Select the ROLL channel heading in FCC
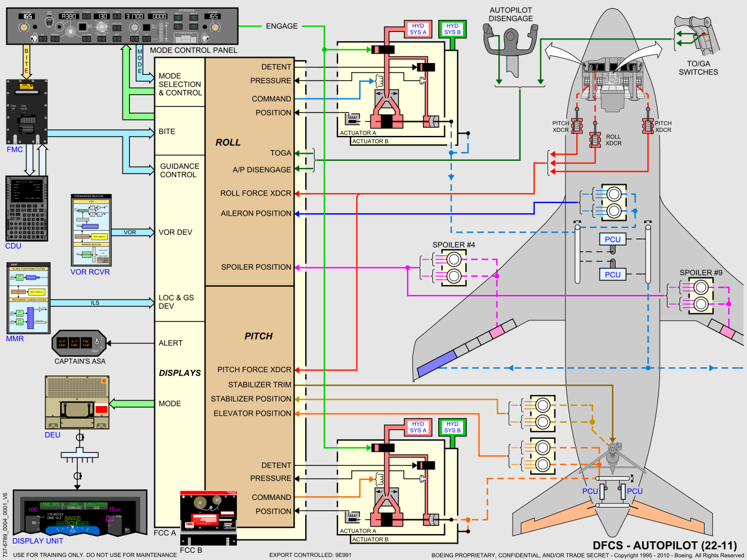Screen dimensions: 747x560 [227, 143]
